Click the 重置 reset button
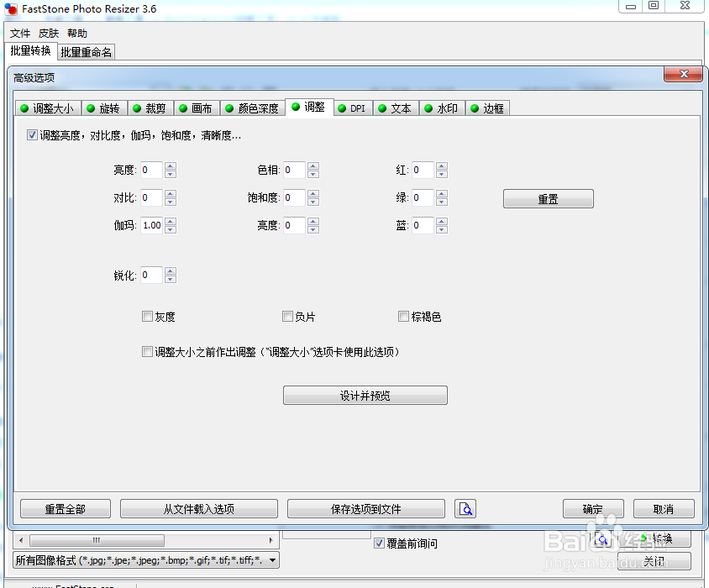709x588 pixels. point(548,198)
